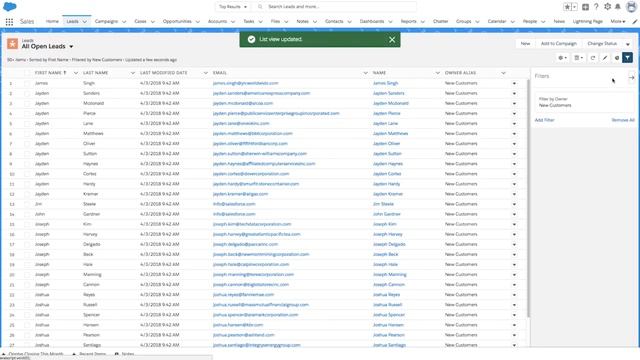The image size is (640, 360).
Task: Click the New lead button
Action: pyautogui.click(x=525, y=44)
